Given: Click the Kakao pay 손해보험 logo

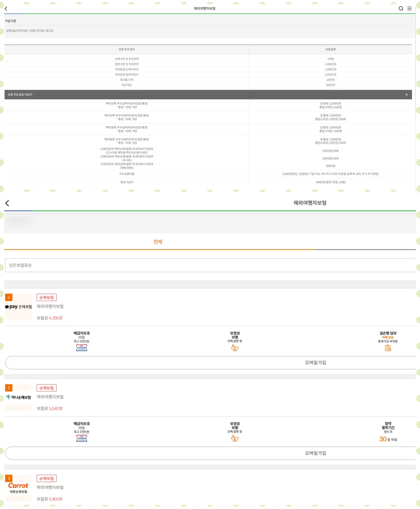Looking at the screenshot, I should [18, 307].
